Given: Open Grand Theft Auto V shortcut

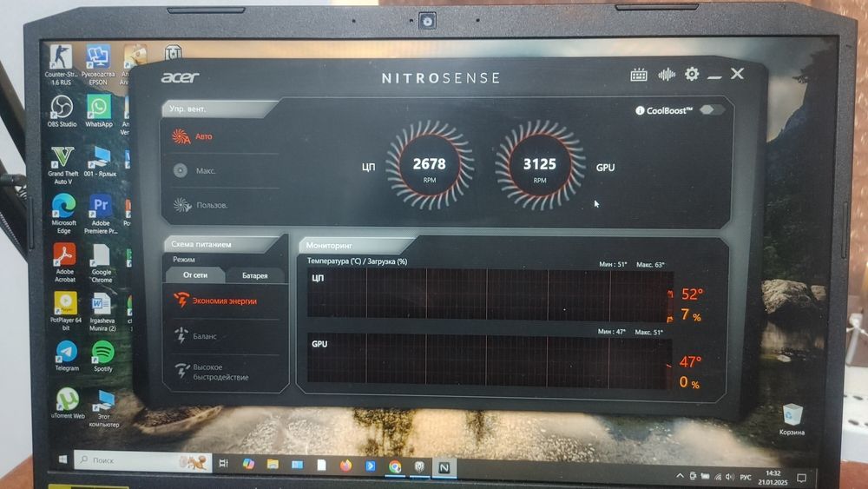Looking at the screenshot, I should (63, 165).
